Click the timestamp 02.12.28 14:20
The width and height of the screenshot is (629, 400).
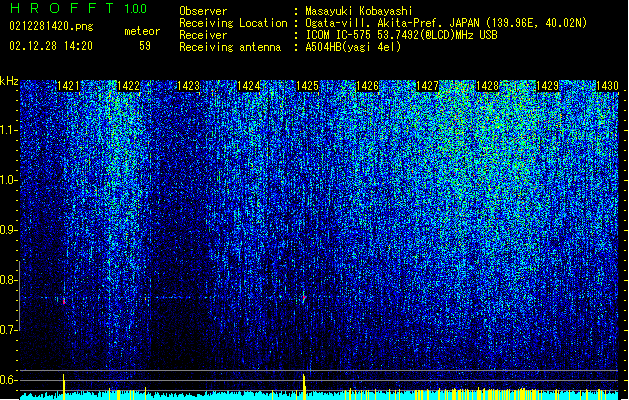point(51,46)
